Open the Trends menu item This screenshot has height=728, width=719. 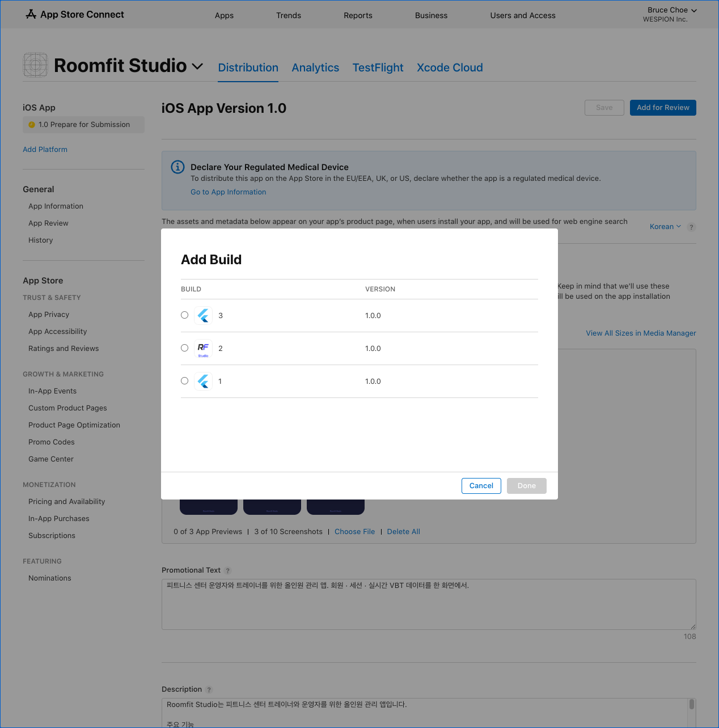click(x=289, y=15)
